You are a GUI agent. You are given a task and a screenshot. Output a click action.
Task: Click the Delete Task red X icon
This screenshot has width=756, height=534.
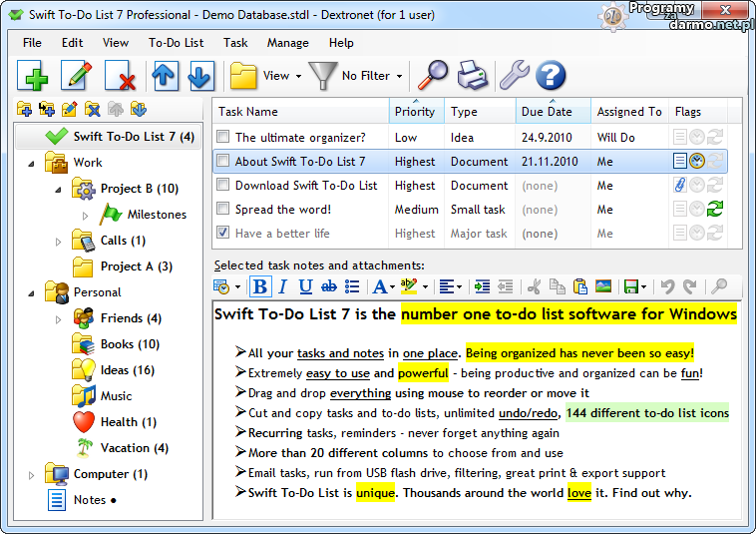pyautogui.click(x=121, y=76)
